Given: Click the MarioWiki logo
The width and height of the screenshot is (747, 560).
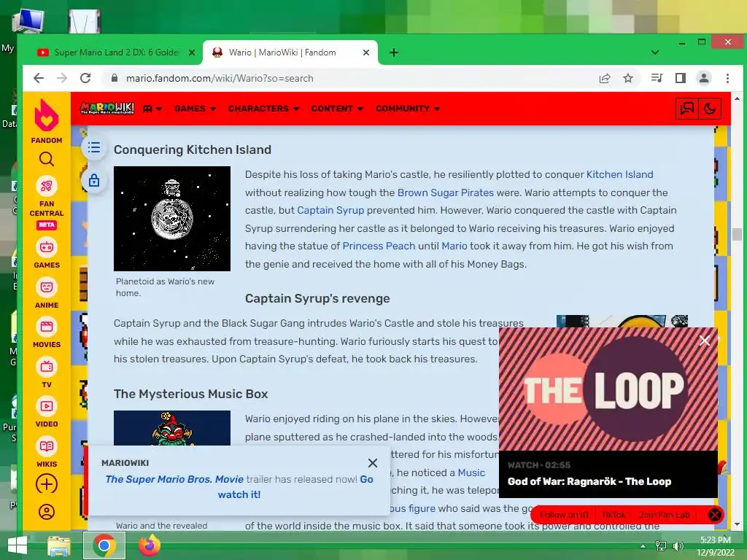Looking at the screenshot, I should click(x=107, y=108).
